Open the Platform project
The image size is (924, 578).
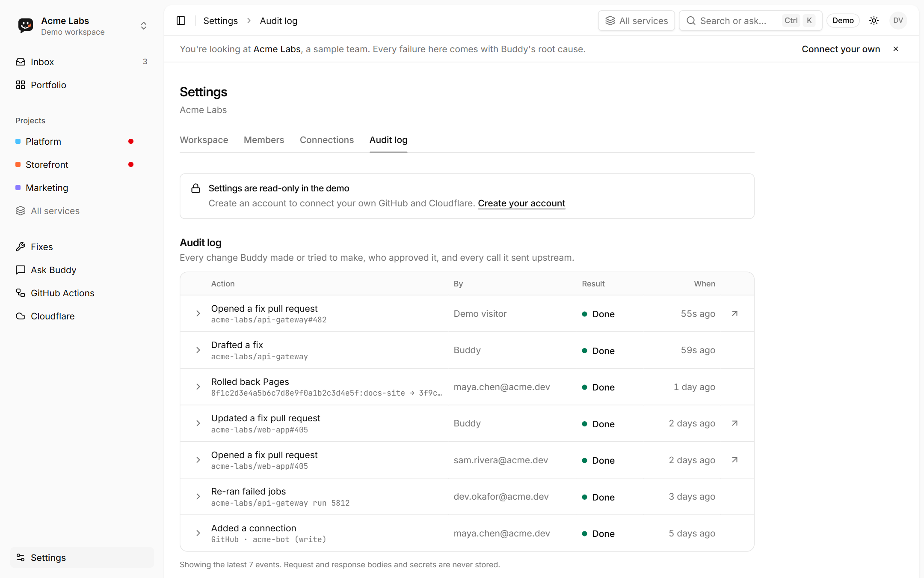(82, 141)
